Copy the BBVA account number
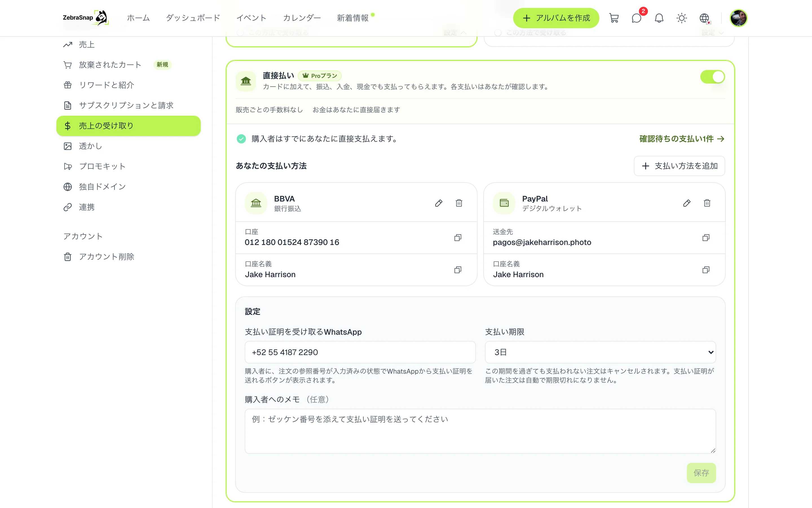Image resolution: width=812 pixels, height=508 pixels. point(458,238)
